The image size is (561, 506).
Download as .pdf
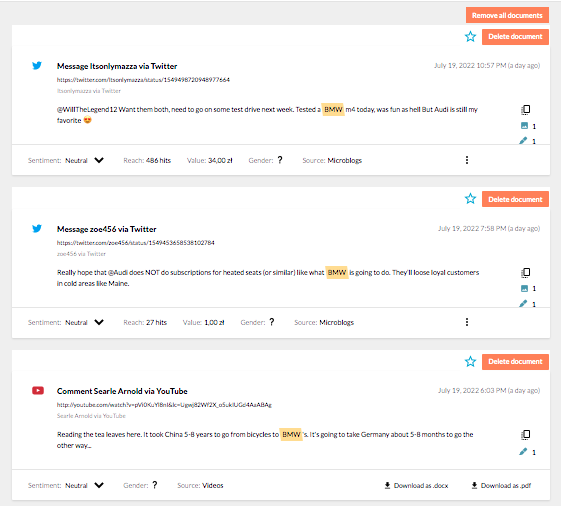pos(502,486)
